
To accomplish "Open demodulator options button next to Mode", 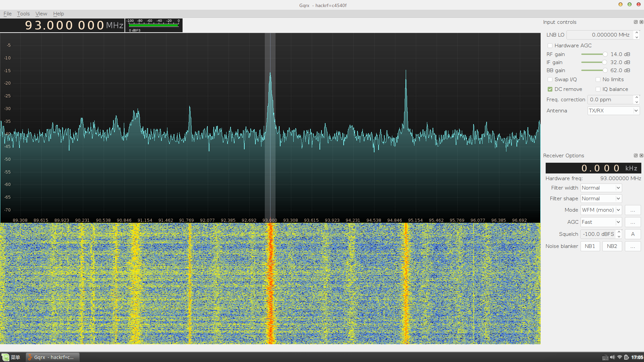I will 633,210.
